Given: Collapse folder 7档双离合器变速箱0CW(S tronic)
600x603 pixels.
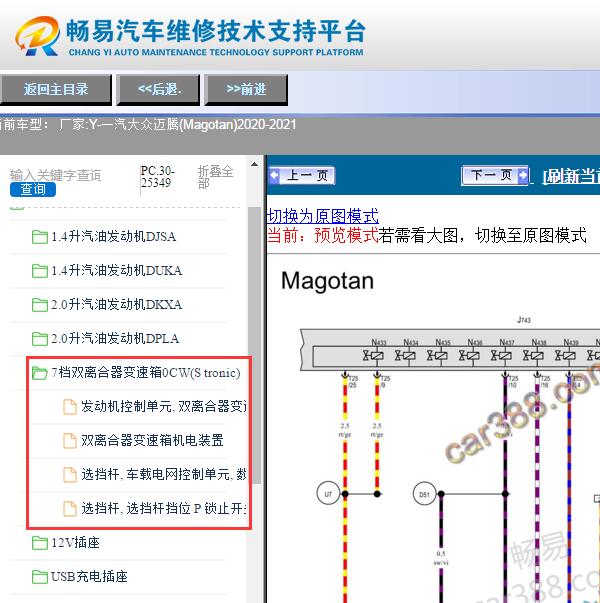Looking at the screenshot, I should click(x=146, y=373).
